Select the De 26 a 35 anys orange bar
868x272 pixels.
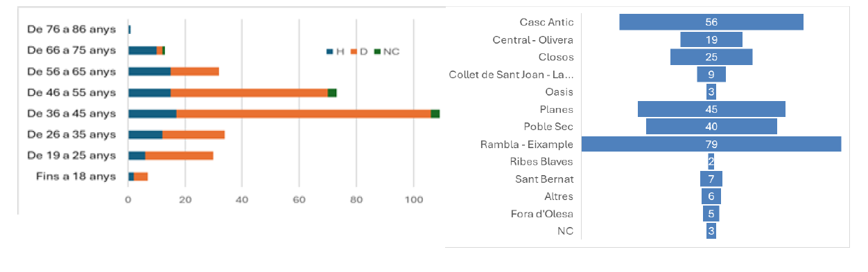[193, 134]
